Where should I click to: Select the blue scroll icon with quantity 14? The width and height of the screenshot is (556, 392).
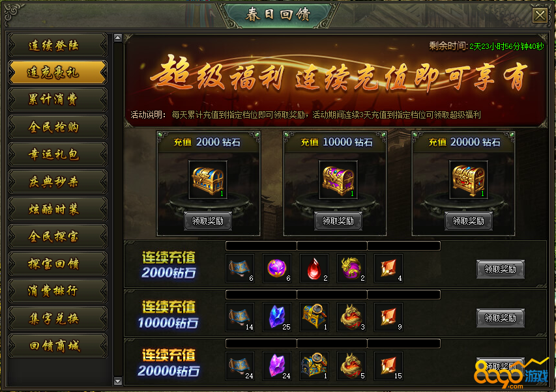pyautogui.click(x=240, y=317)
